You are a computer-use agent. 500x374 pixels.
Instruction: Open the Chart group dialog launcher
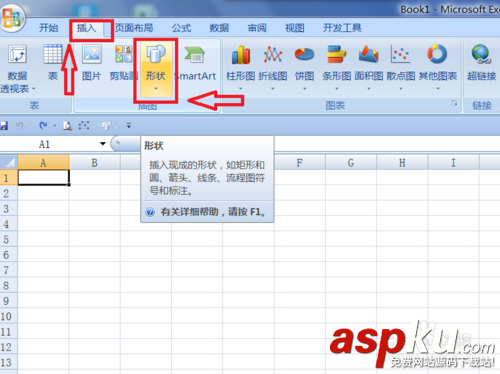point(454,104)
